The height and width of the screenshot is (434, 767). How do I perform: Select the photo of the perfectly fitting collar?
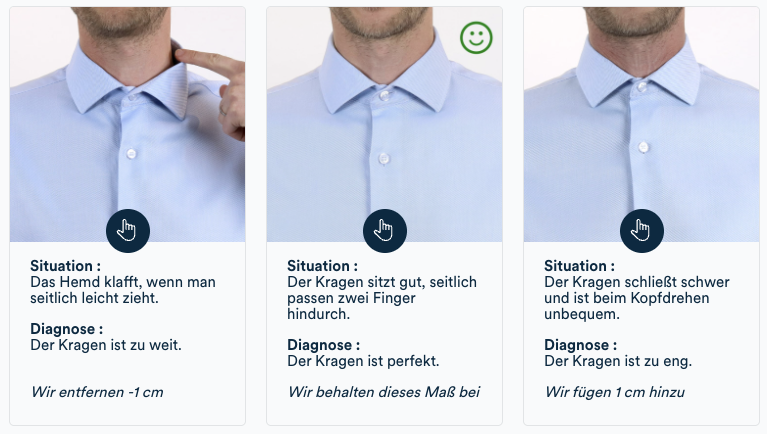pos(384,124)
